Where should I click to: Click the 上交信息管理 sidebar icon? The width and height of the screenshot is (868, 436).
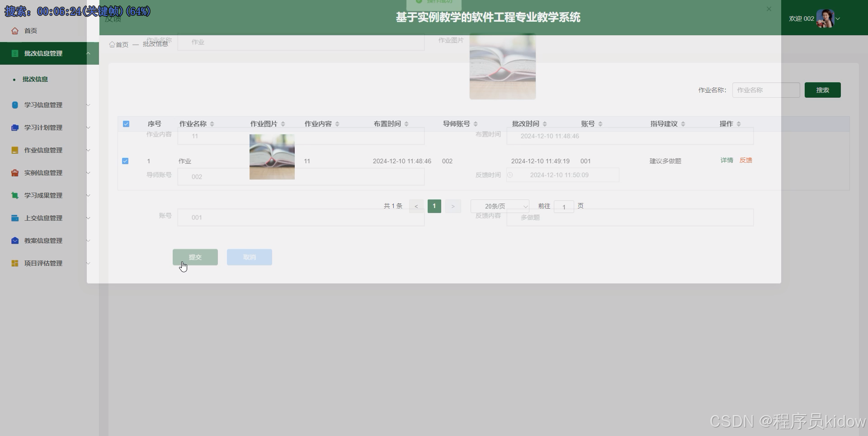(x=15, y=218)
